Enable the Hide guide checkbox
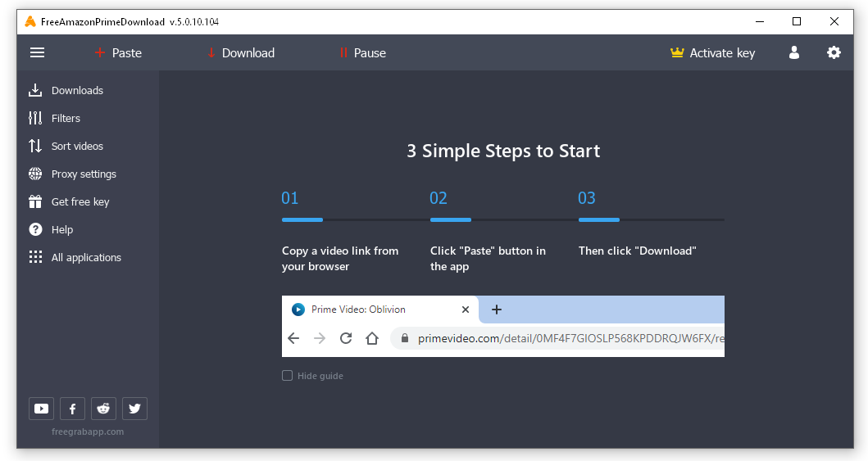Viewport: 868px width, 461px height. coord(288,376)
